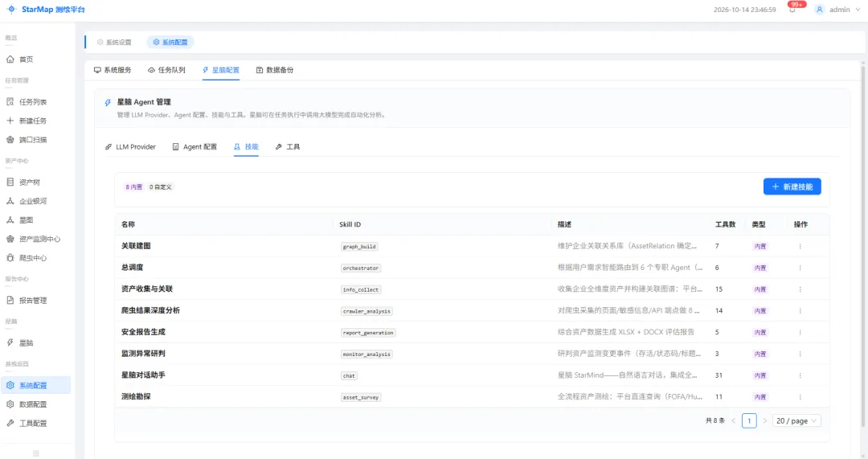The width and height of the screenshot is (868, 459).
Task: Collapse the sidebar using bottom toggle icon
Action: pyautogui.click(x=36, y=453)
